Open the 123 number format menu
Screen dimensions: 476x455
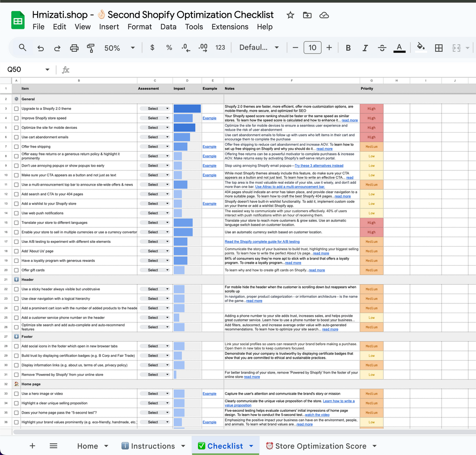click(x=220, y=48)
